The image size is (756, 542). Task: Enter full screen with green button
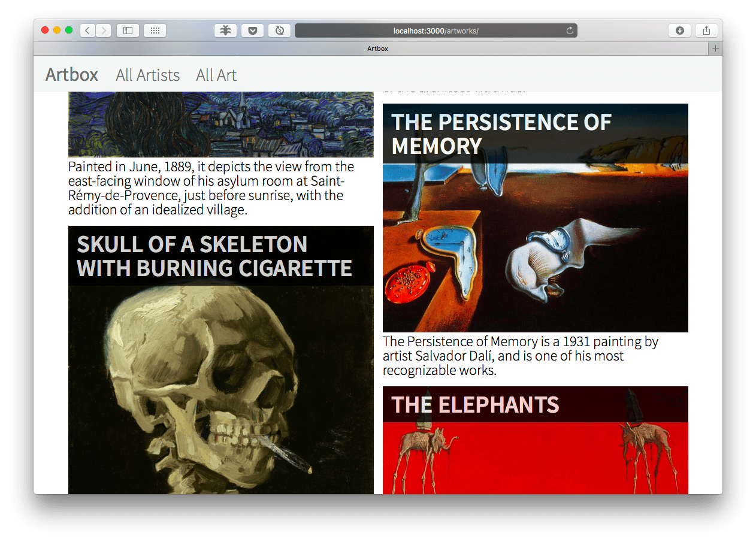(x=69, y=31)
